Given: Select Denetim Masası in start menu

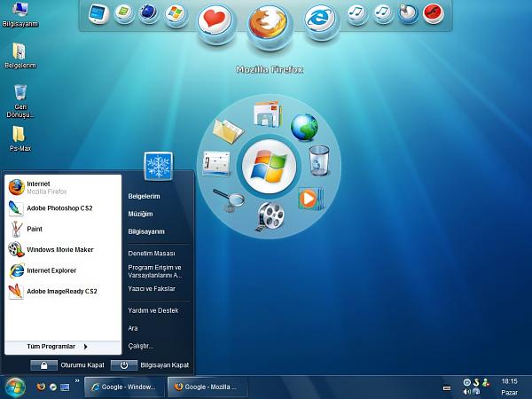Looking at the screenshot, I should pos(152,254).
